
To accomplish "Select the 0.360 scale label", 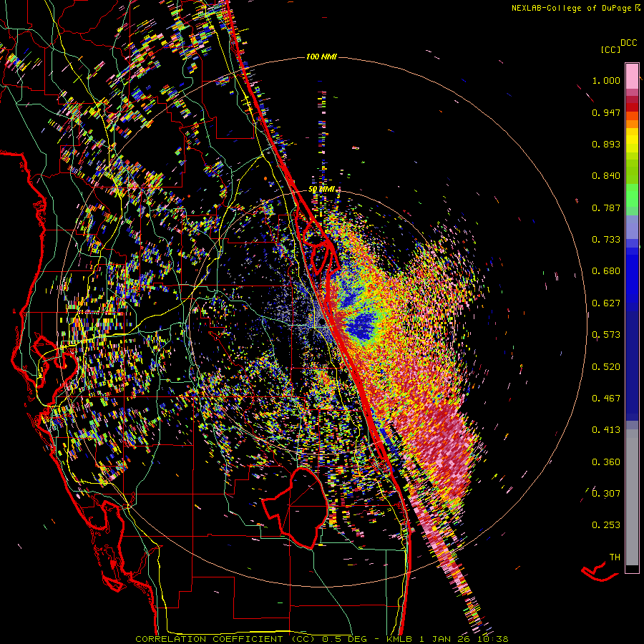I will pos(606,462).
